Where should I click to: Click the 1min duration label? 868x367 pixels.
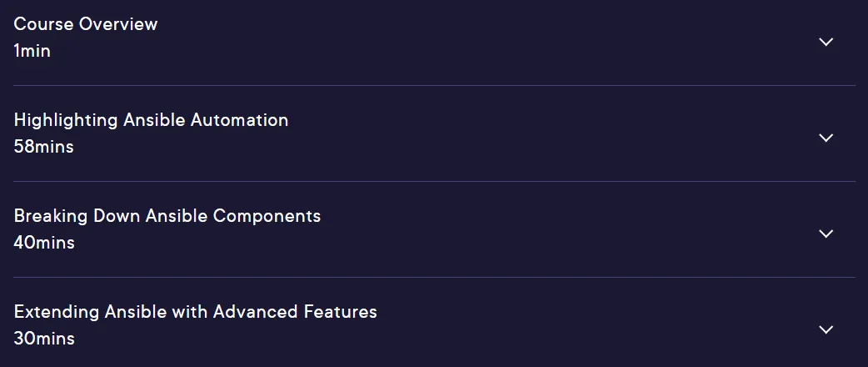32,51
